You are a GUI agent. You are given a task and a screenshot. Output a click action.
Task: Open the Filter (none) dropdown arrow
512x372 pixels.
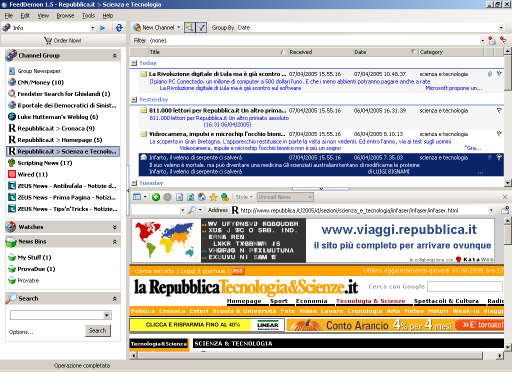click(x=482, y=41)
